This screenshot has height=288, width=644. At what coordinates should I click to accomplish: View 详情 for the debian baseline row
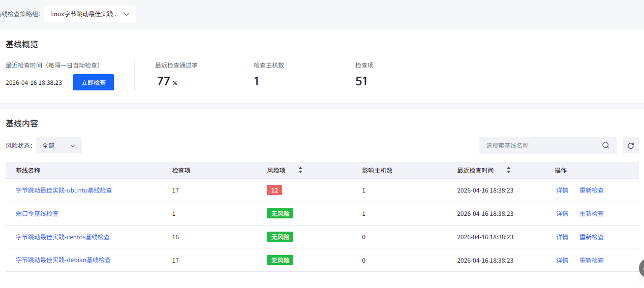pyautogui.click(x=562, y=261)
